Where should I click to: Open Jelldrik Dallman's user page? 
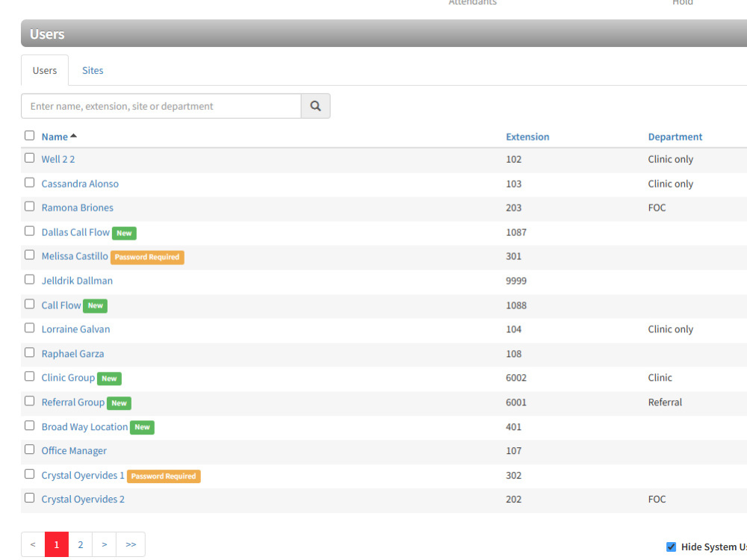pyautogui.click(x=77, y=281)
